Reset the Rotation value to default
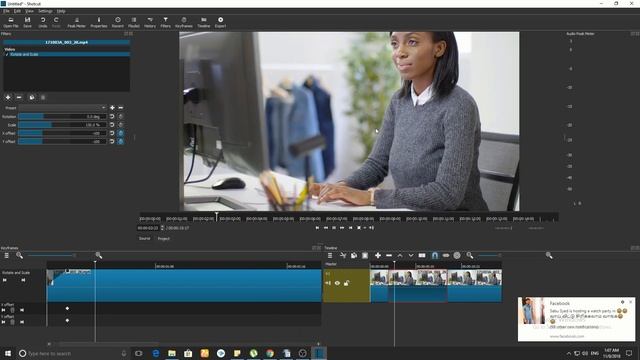 [112, 116]
